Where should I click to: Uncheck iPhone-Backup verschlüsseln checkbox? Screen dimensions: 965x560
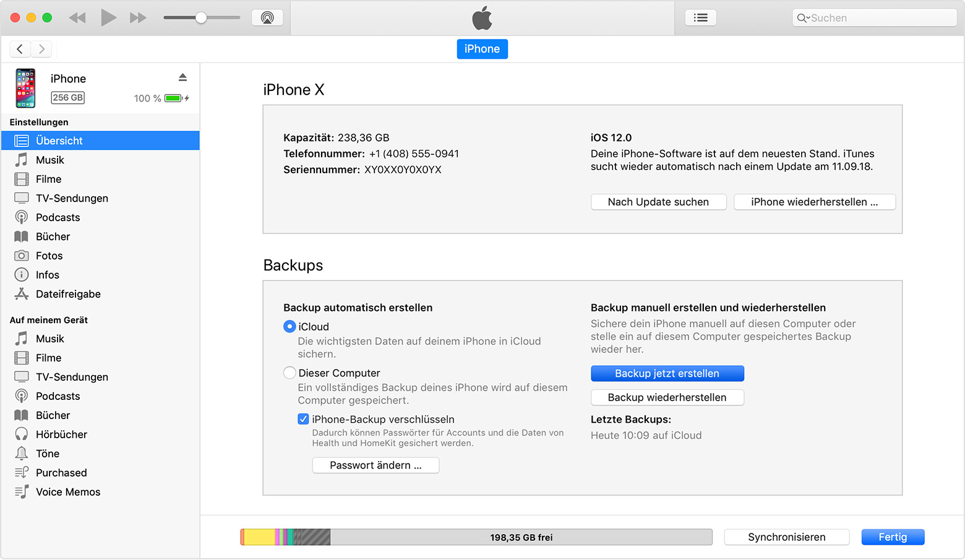coord(303,419)
